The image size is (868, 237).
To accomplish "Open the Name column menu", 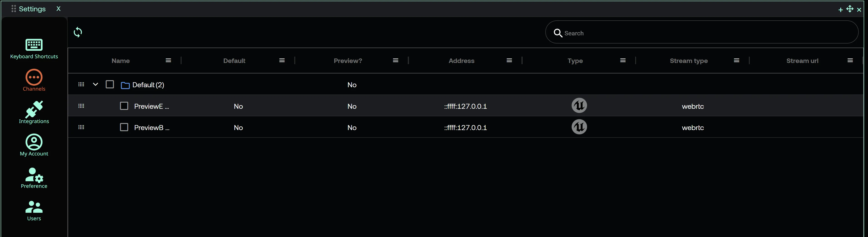I will (168, 60).
